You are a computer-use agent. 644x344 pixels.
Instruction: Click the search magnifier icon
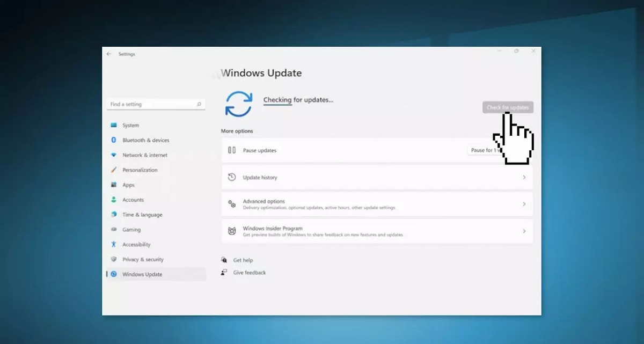(x=199, y=104)
